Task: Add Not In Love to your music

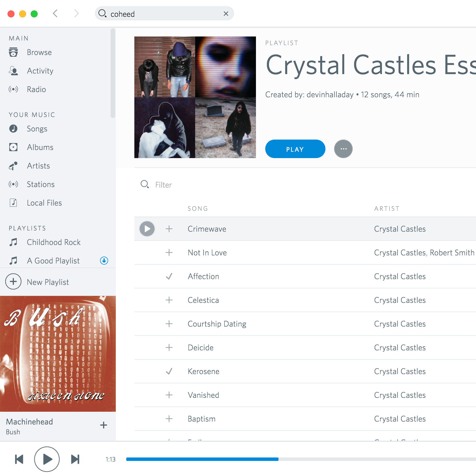Action: [169, 252]
